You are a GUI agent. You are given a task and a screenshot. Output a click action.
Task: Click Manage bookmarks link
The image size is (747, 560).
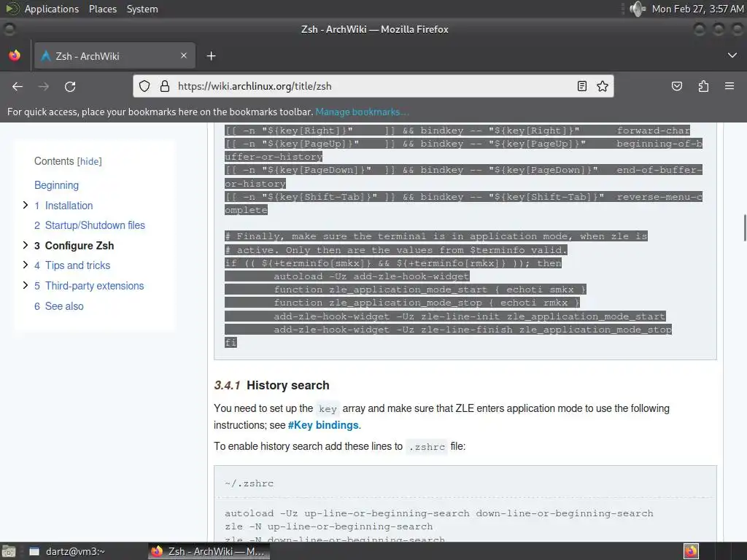point(362,112)
